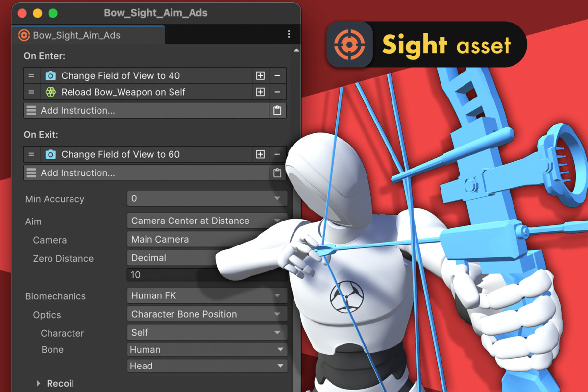Click plus icon beside Change Field of View 60
Image resolution: width=588 pixels, height=392 pixels.
click(x=260, y=154)
